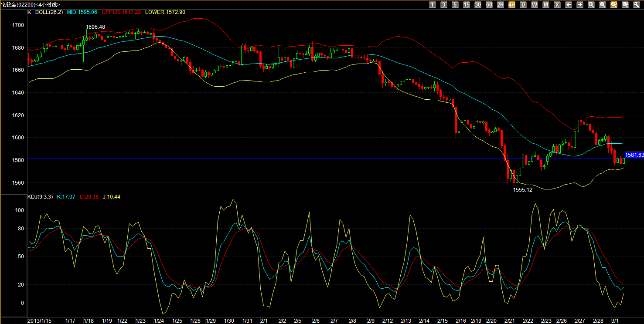This screenshot has height=324, width=644.
Task: Click the 1560 price axis label
Action: (18, 183)
